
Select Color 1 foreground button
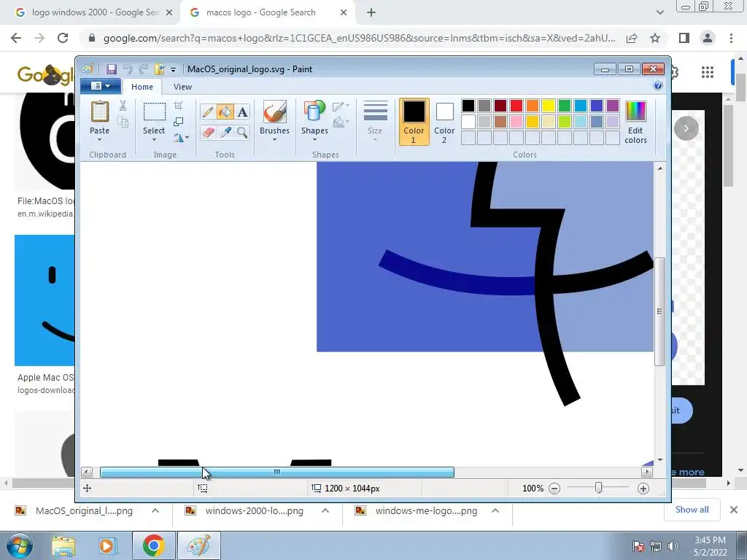[x=414, y=122]
